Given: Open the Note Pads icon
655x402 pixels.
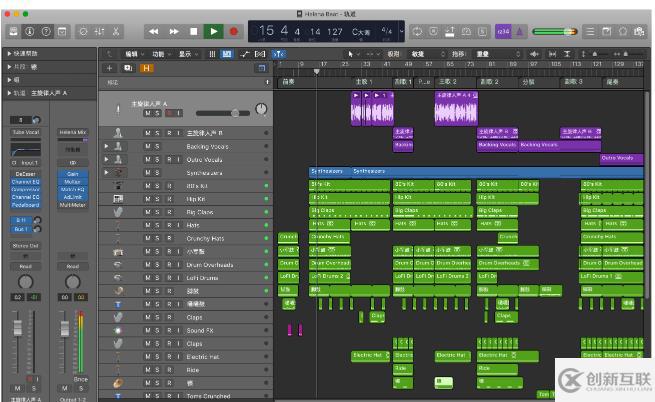Looking at the screenshot, I should (x=607, y=32).
